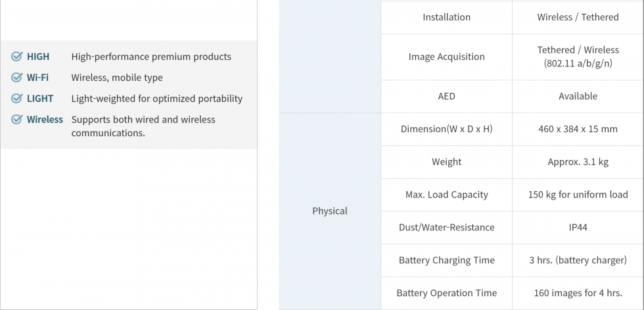Click the Image Acquisition row label
The image size is (644, 310).
point(447,57)
